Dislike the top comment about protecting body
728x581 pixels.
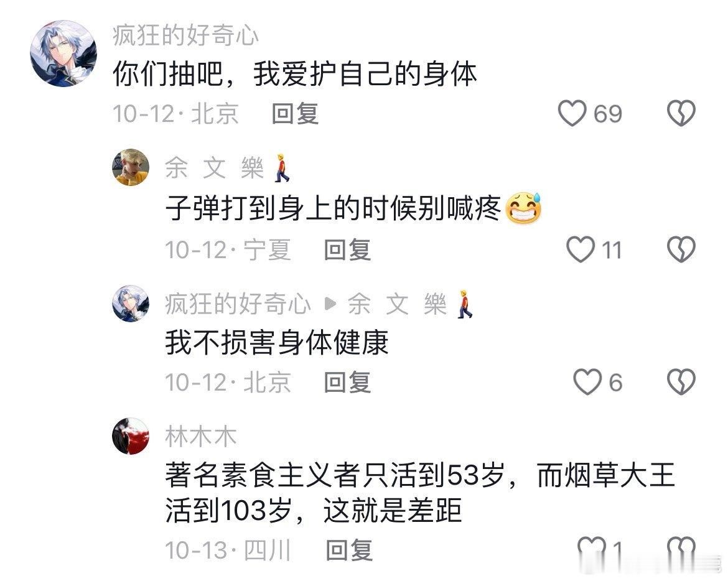[x=681, y=113]
